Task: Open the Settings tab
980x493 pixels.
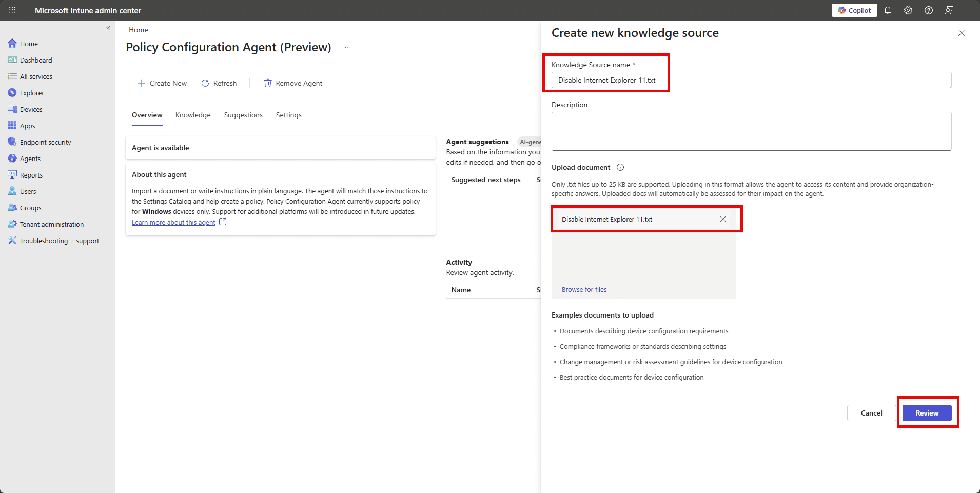Action: pos(288,115)
